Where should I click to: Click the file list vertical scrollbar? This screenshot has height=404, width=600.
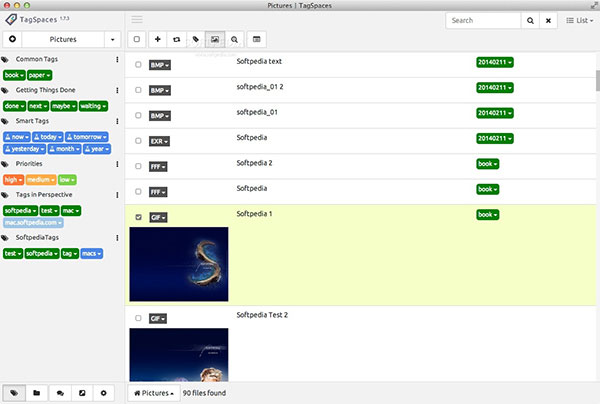598,80
